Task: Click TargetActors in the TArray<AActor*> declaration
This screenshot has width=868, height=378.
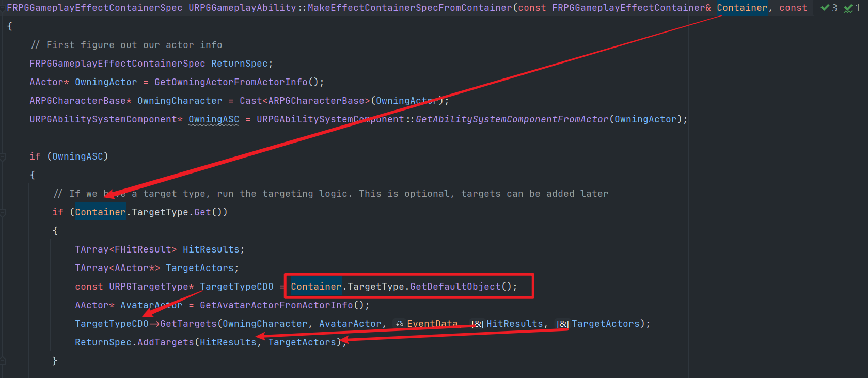Action: click(200, 268)
